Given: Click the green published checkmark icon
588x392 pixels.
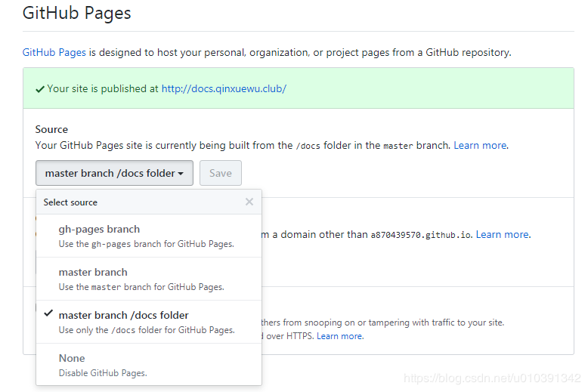Looking at the screenshot, I should click(39, 88).
